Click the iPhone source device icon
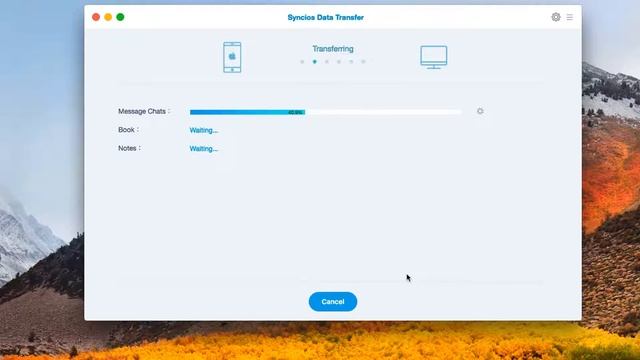 pos(232,58)
